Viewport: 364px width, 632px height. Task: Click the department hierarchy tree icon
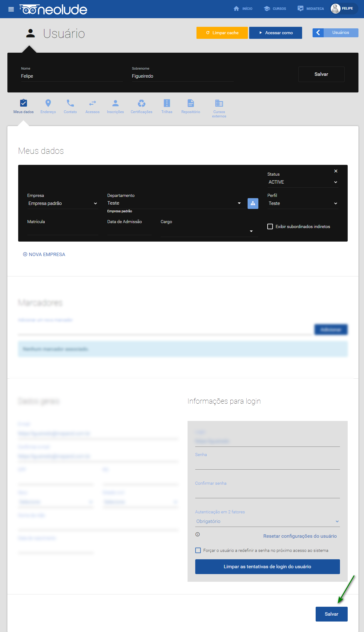(253, 203)
